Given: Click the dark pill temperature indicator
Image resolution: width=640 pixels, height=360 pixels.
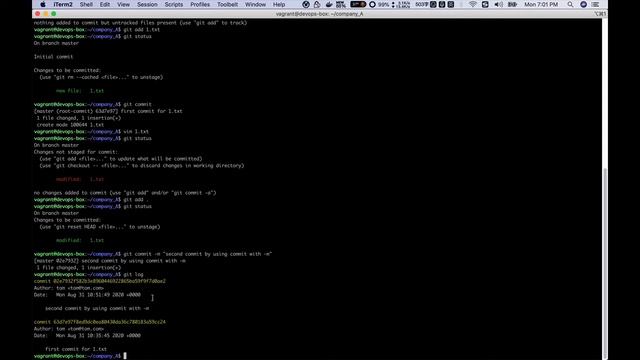Looking at the screenshot, I should pyautogui.click(x=358, y=4).
